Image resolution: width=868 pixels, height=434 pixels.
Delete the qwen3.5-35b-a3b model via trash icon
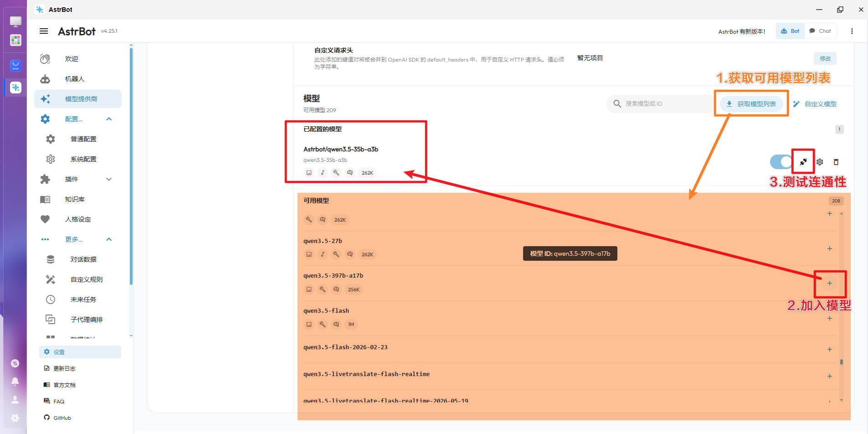[x=836, y=162]
